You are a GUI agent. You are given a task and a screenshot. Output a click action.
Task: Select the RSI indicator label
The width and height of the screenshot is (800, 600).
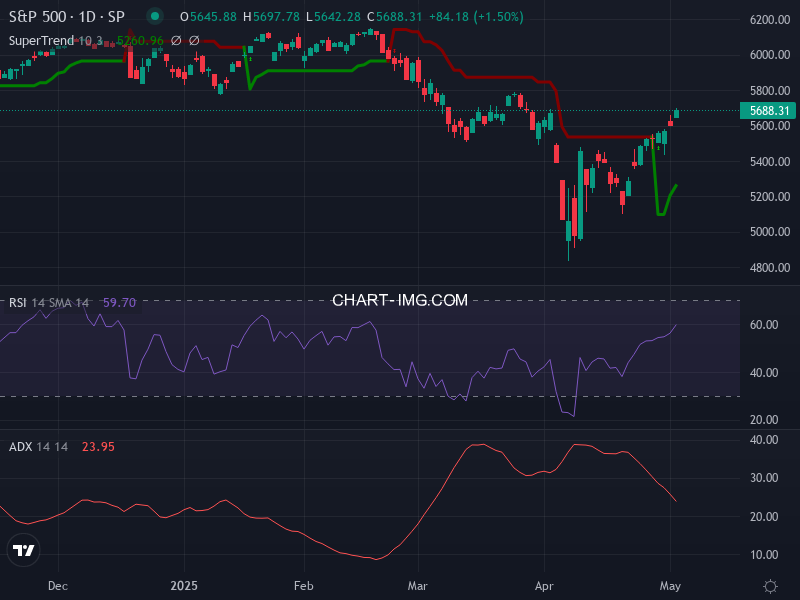pyautogui.click(x=17, y=303)
